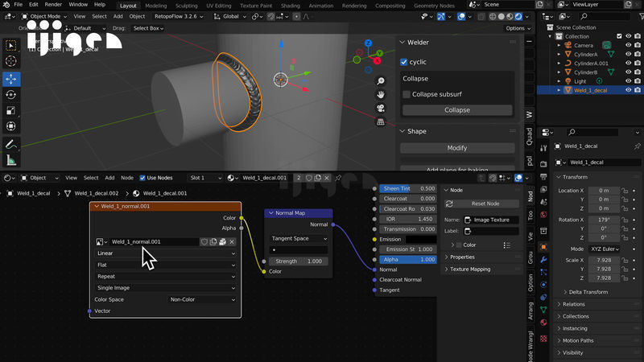Open the Color Space Non-Color dropdown
Image resolution: width=644 pixels, height=362 pixels.
202,299
